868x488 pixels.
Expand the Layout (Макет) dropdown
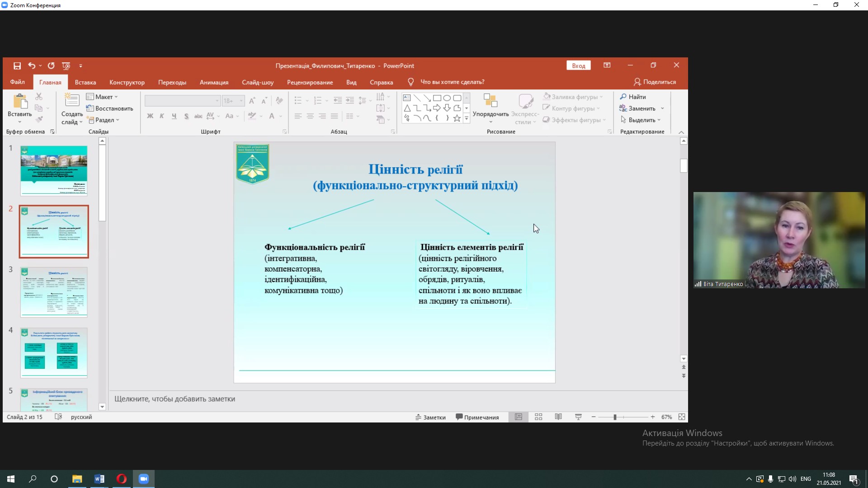click(x=102, y=97)
